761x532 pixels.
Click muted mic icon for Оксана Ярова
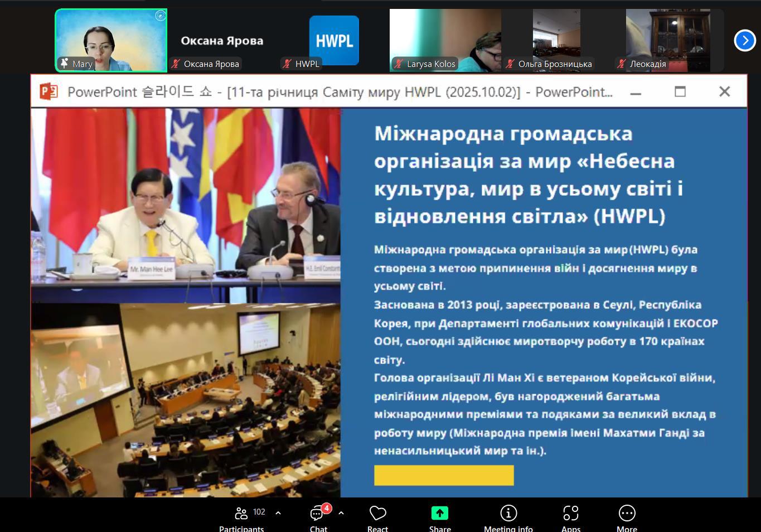click(176, 64)
